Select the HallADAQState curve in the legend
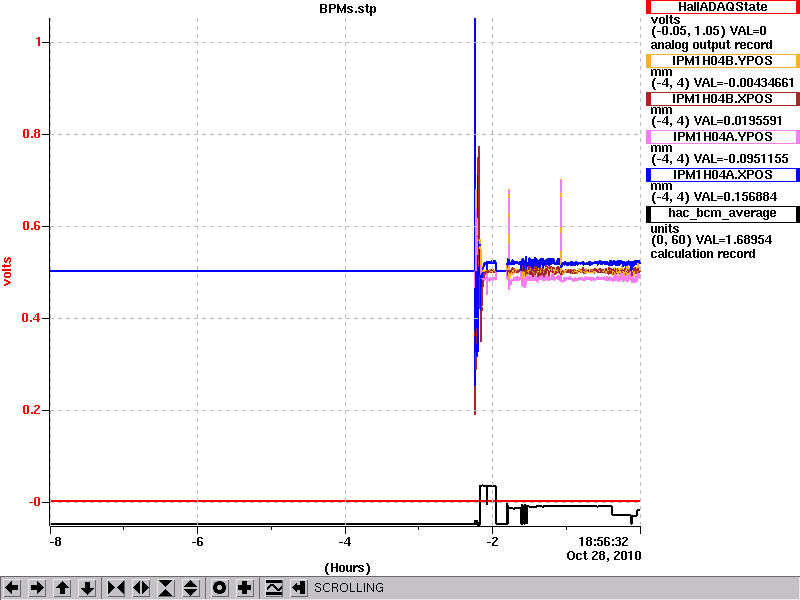This screenshot has width=800, height=600. pyautogui.click(x=722, y=7)
